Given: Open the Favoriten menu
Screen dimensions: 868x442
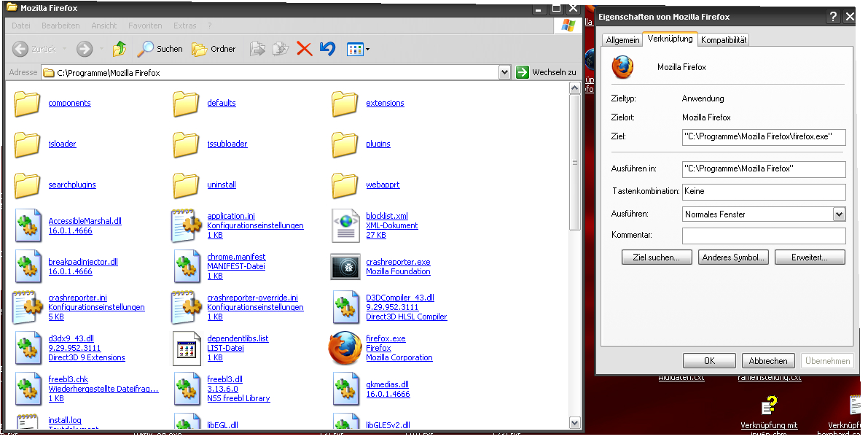Looking at the screenshot, I should 145,26.
